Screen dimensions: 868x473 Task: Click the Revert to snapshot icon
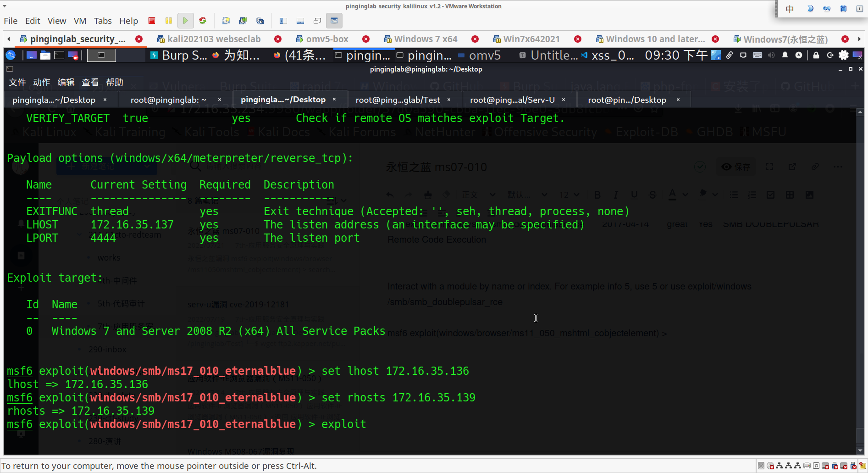243,21
